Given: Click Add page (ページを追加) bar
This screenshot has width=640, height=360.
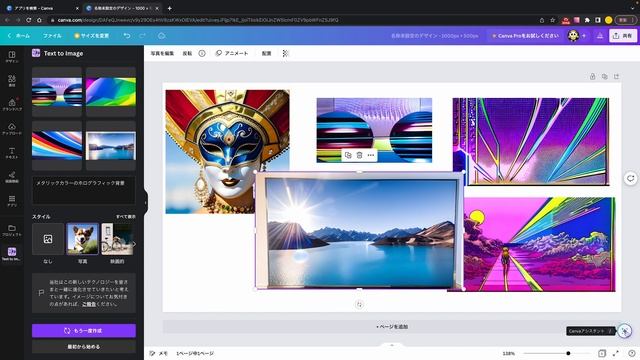Looking at the screenshot, I should tap(392, 327).
